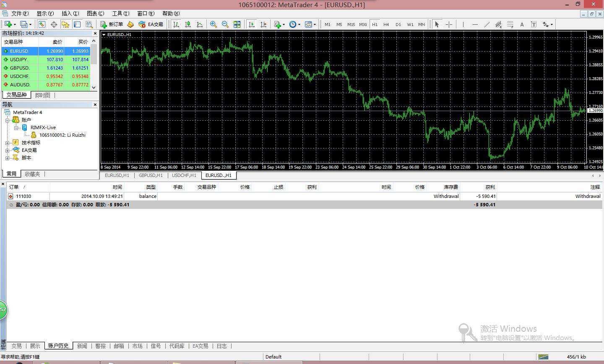This screenshot has width=604, height=364.
Task: Select the D1 timeframe
Action: click(398, 24)
